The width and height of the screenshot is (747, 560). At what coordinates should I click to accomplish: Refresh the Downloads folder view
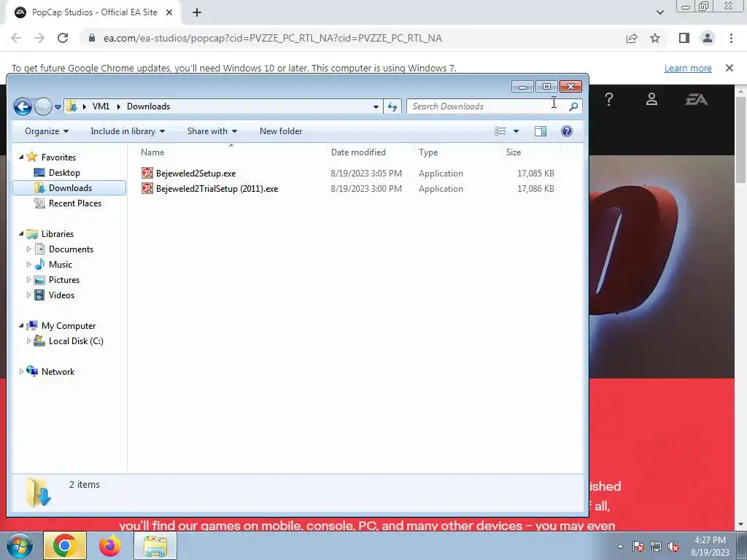coord(392,106)
